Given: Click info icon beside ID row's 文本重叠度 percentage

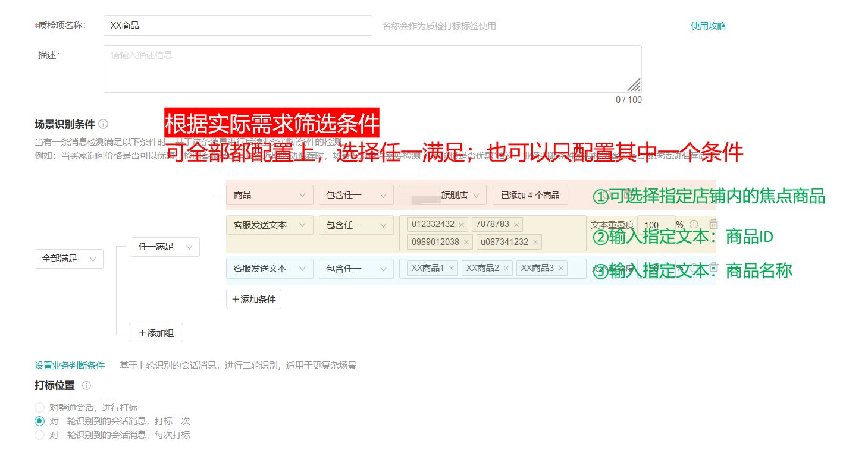Looking at the screenshot, I should (694, 225).
